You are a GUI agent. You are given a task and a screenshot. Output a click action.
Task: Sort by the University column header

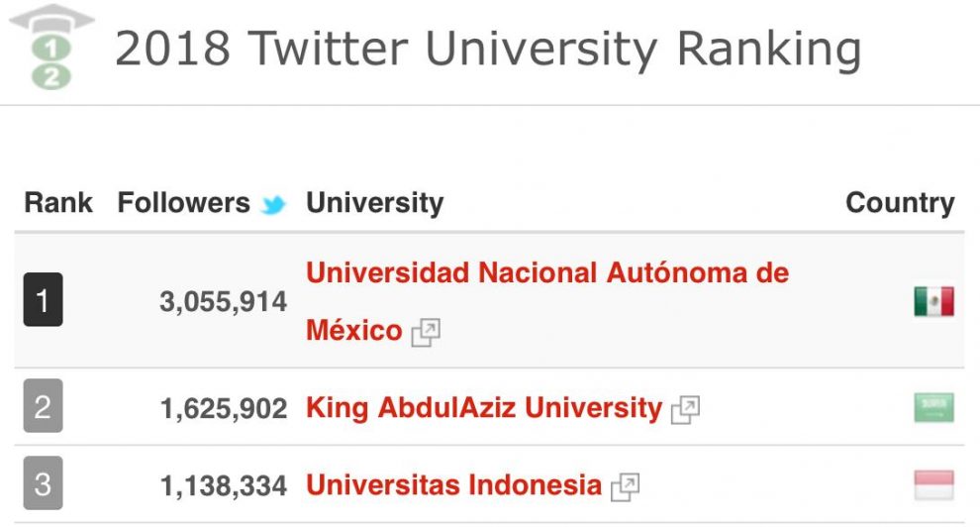tap(375, 202)
